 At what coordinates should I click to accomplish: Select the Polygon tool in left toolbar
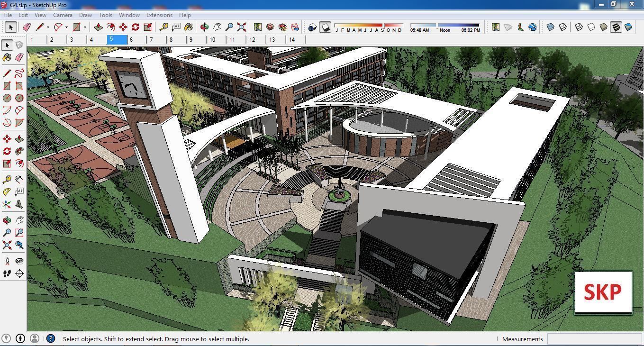(x=19, y=98)
